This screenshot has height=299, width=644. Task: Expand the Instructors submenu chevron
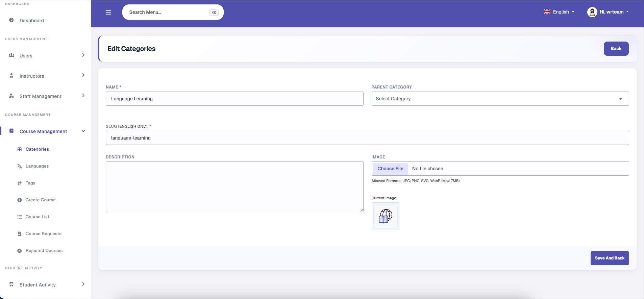coord(83,75)
